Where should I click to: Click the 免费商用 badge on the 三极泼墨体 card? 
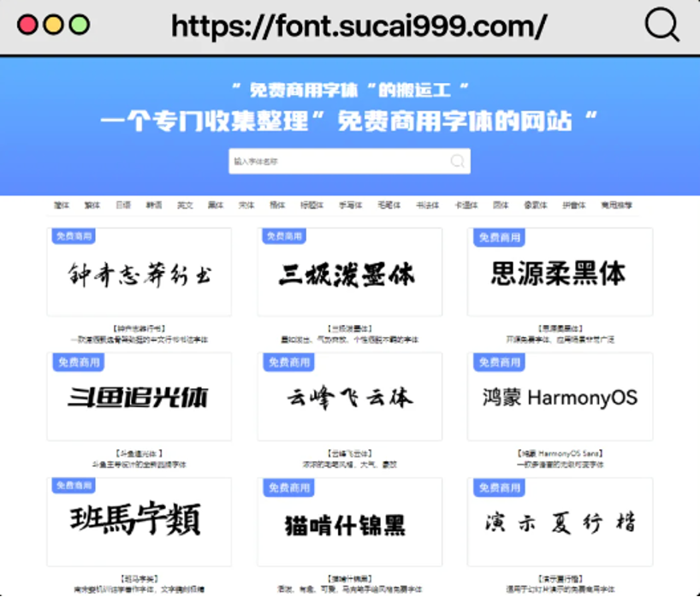tap(284, 236)
